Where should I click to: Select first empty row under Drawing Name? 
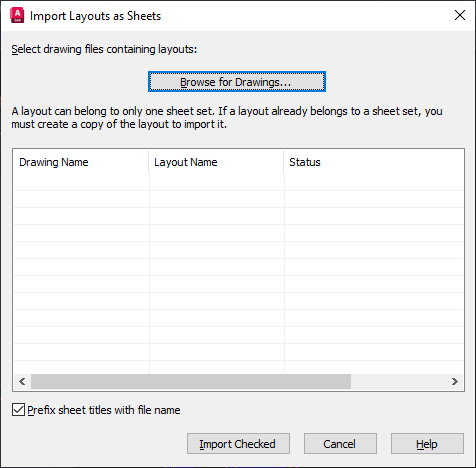81,182
